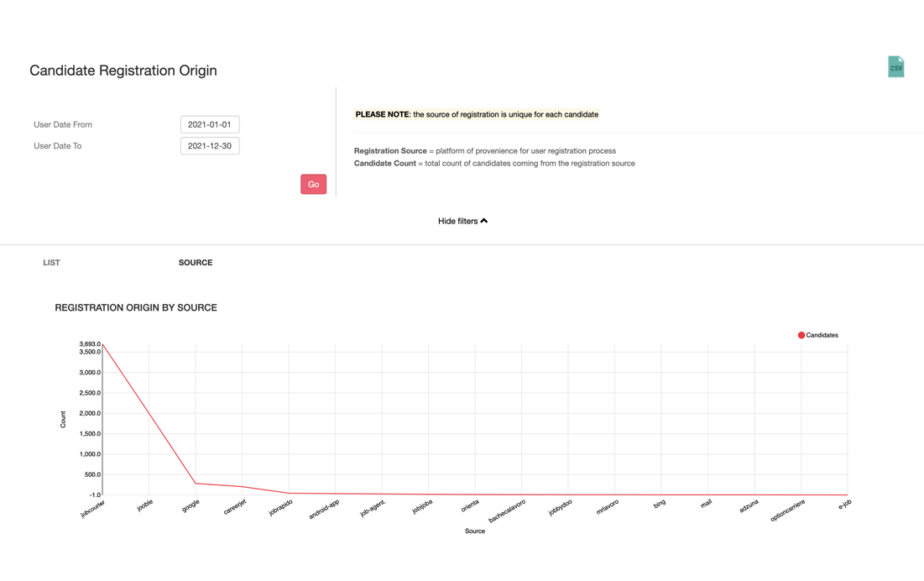Screen dimensions: 924x581
Task: Edit the User Date To field
Action: click(x=210, y=146)
